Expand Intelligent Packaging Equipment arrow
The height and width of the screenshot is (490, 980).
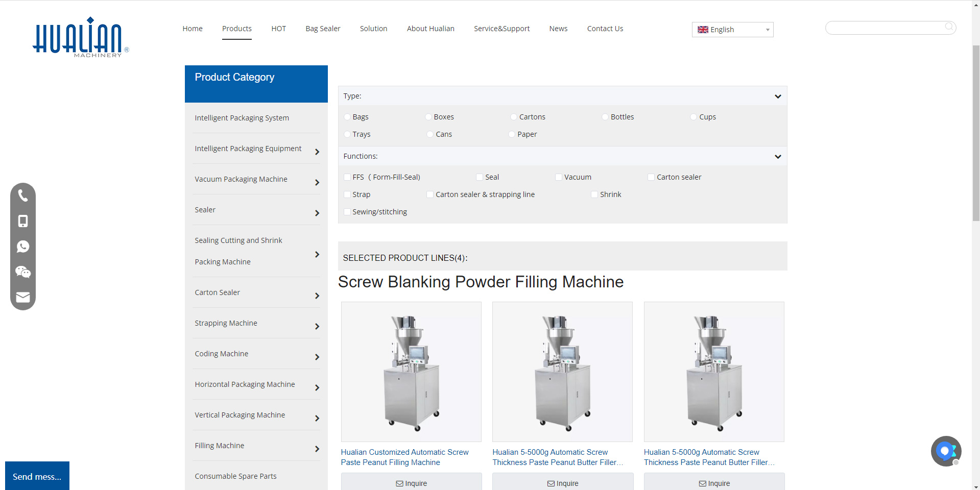click(317, 152)
